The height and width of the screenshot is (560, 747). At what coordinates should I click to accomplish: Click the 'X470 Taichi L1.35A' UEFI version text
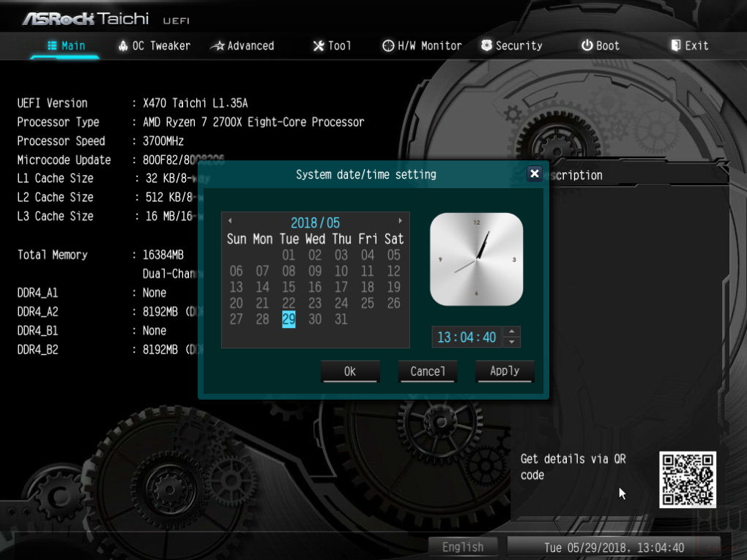[x=196, y=103]
